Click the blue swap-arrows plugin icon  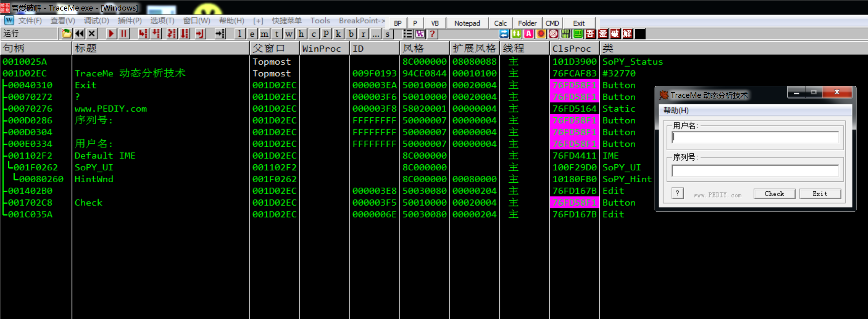tap(504, 34)
